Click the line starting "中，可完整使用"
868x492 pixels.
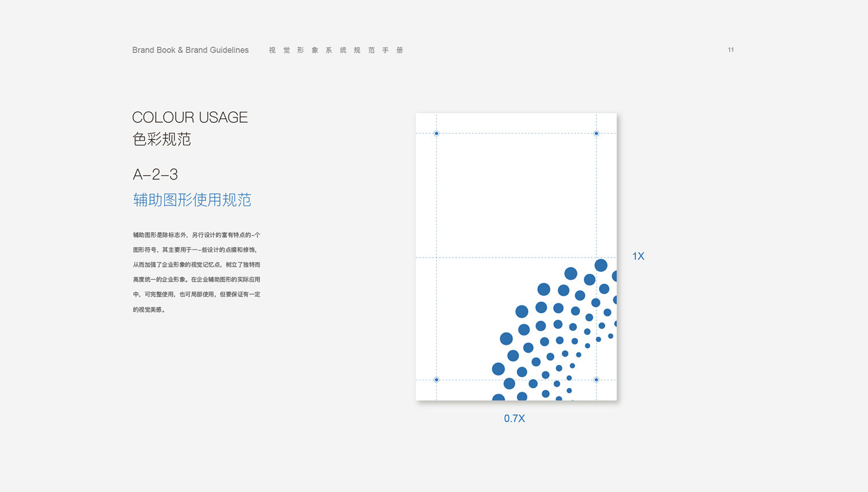[x=197, y=295]
